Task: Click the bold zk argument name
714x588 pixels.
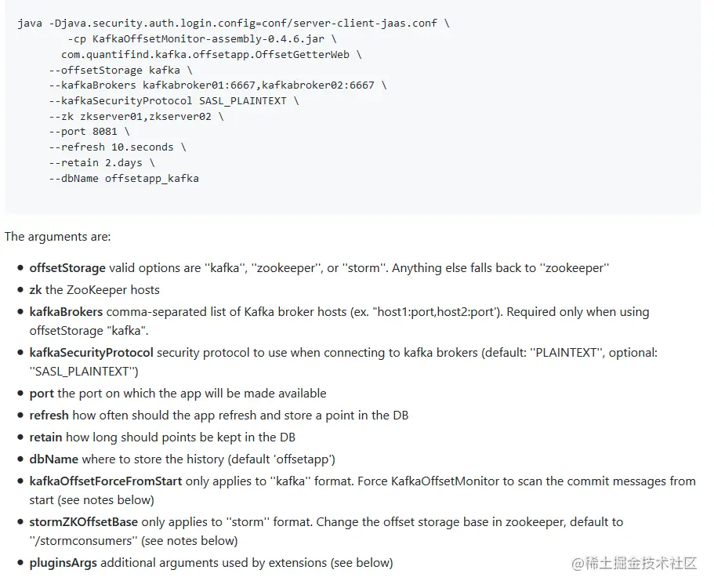Action: (x=35, y=289)
